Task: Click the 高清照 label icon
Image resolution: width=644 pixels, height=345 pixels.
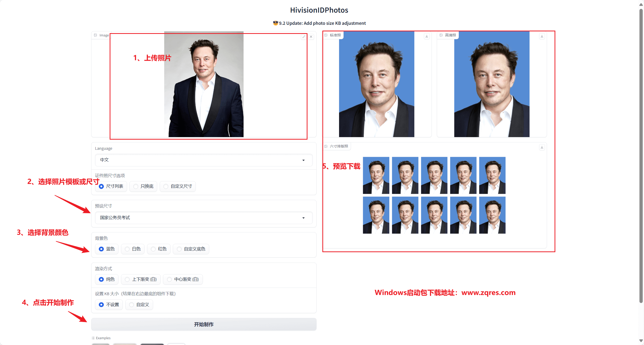Action: click(441, 35)
